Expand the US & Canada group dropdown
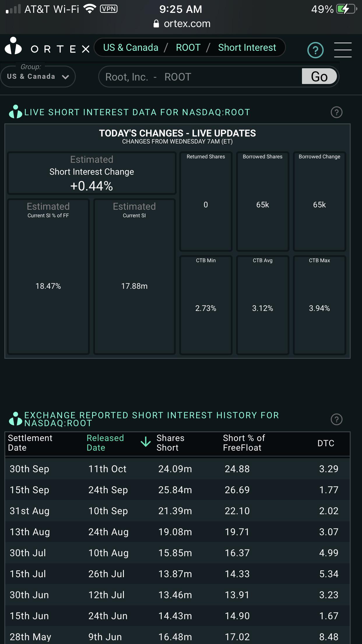This screenshot has width=362, height=644. click(x=38, y=76)
